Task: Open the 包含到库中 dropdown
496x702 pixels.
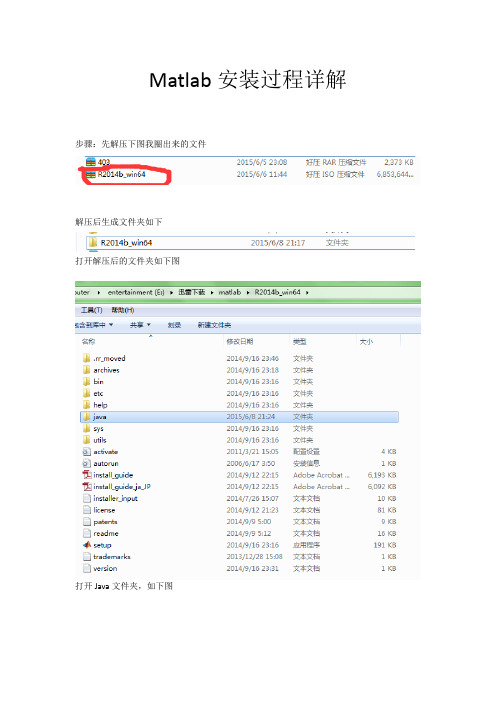Action: 94,325
